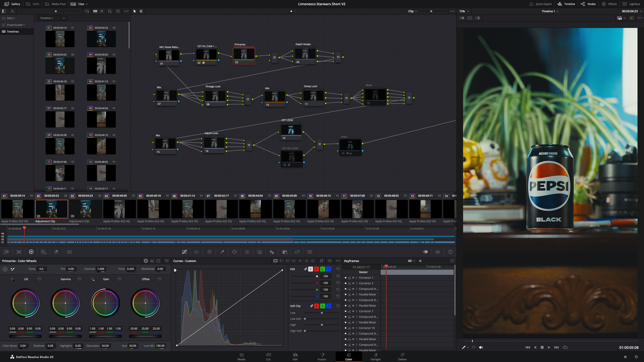
Task: Open the Curves palette icon
Action: pos(184,252)
